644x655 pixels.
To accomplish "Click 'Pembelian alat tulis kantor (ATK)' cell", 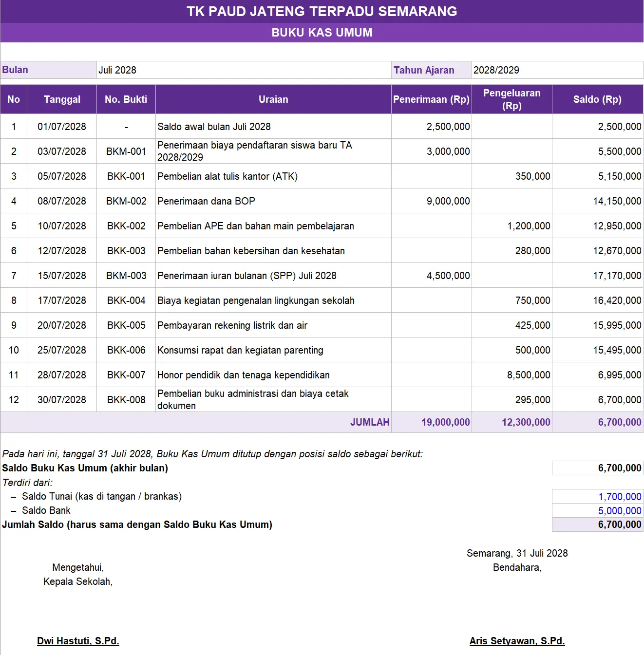I will [x=273, y=176].
